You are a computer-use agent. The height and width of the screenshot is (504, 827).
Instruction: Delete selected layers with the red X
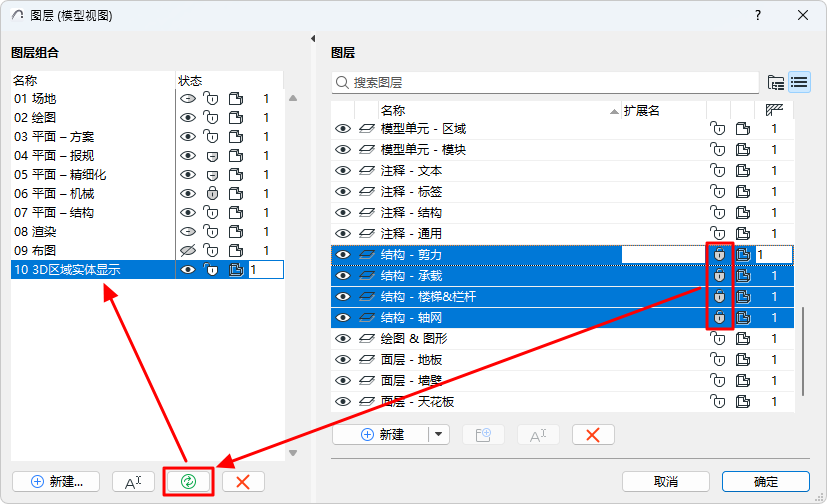(x=593, y=435)
